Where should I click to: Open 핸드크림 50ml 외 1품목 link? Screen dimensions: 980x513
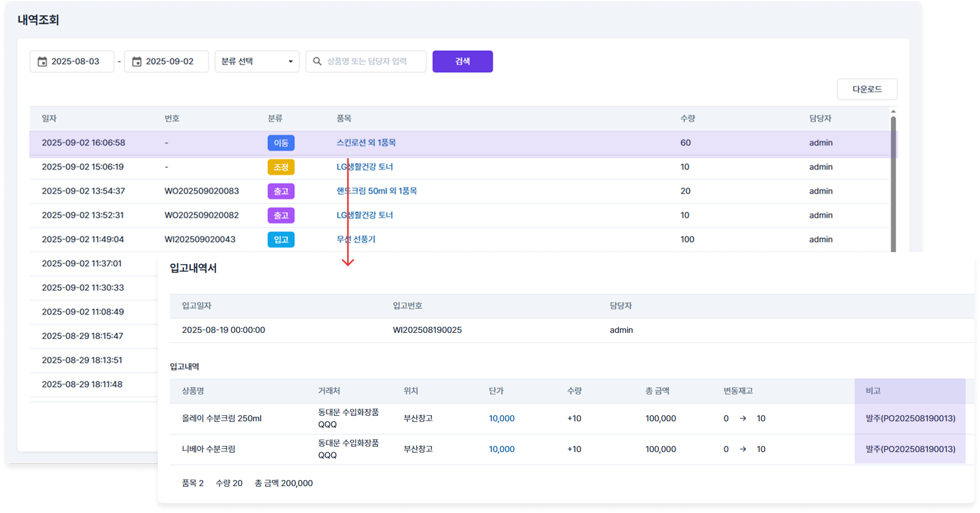pos(377,191)
